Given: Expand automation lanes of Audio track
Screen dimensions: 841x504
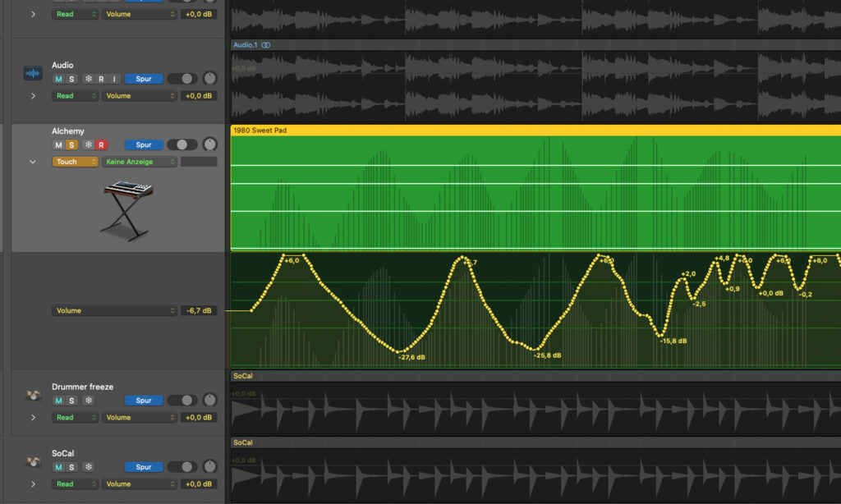Looking at the screenshot, I should (33, 96).
